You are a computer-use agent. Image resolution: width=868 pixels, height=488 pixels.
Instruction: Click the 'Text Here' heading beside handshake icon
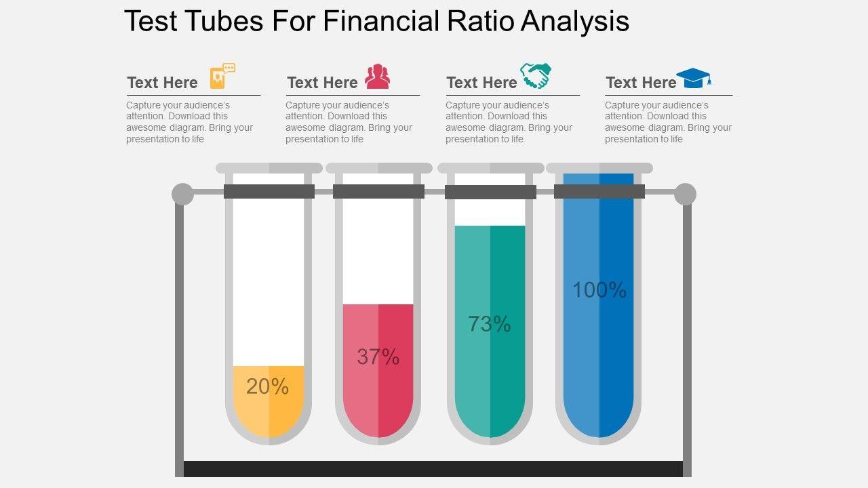[481, 83]
